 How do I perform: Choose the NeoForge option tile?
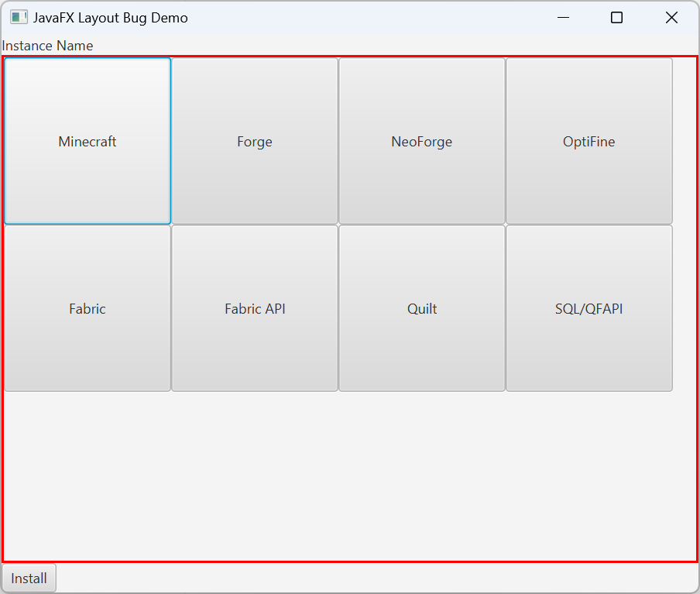(x=422, y=141)
